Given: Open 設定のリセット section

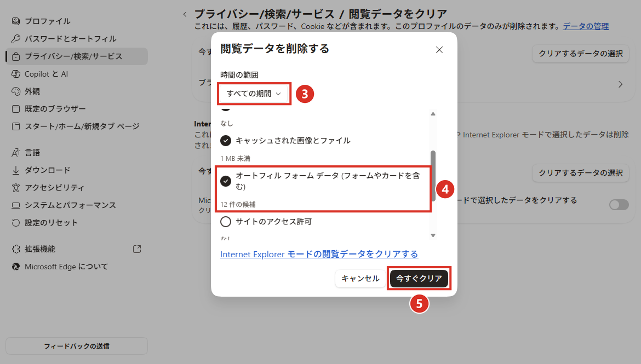Looking at the screenshot, I should [x=77, y=223].
